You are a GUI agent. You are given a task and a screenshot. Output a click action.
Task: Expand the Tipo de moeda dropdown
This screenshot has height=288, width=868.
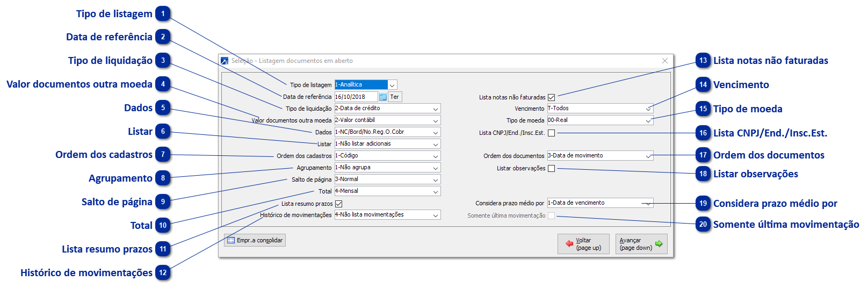pos(648,120)
